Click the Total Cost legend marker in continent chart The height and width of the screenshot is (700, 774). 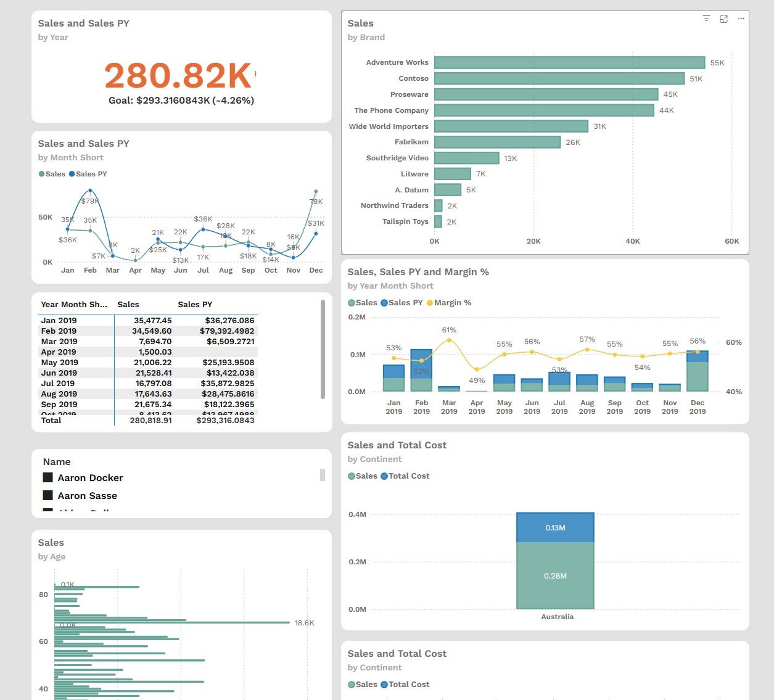384,476
